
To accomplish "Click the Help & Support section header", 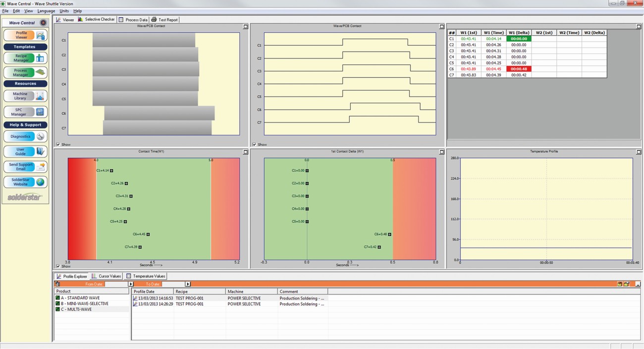I will point(25,124).
